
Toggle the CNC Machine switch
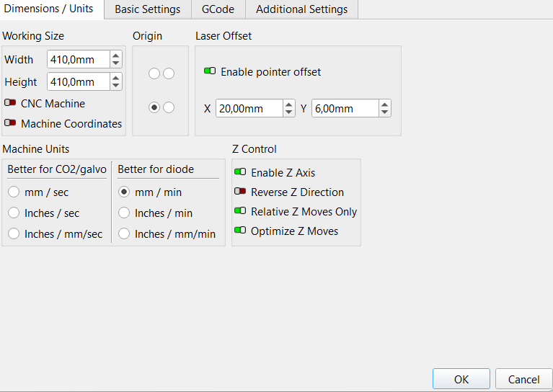[x=10, y=103]
